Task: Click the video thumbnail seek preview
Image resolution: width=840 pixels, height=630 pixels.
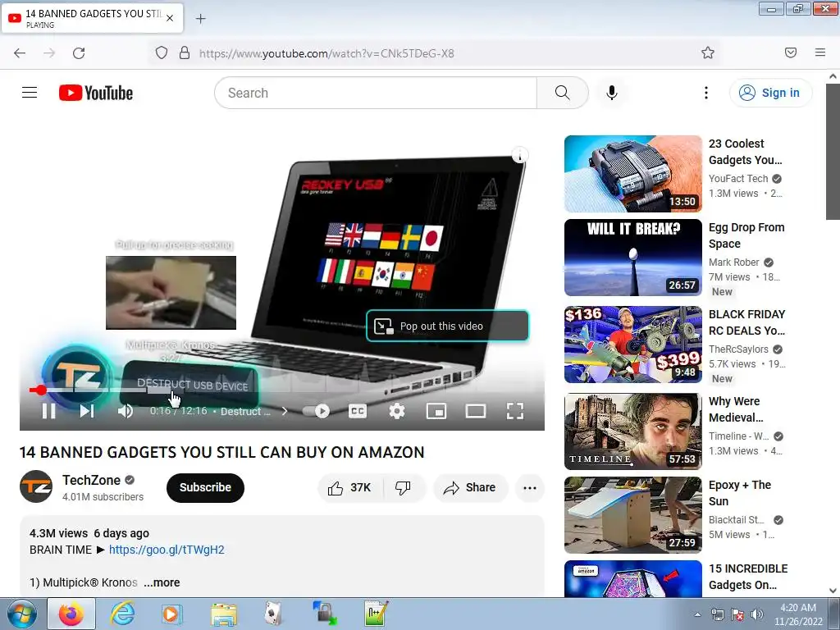Action: [171, 293]
